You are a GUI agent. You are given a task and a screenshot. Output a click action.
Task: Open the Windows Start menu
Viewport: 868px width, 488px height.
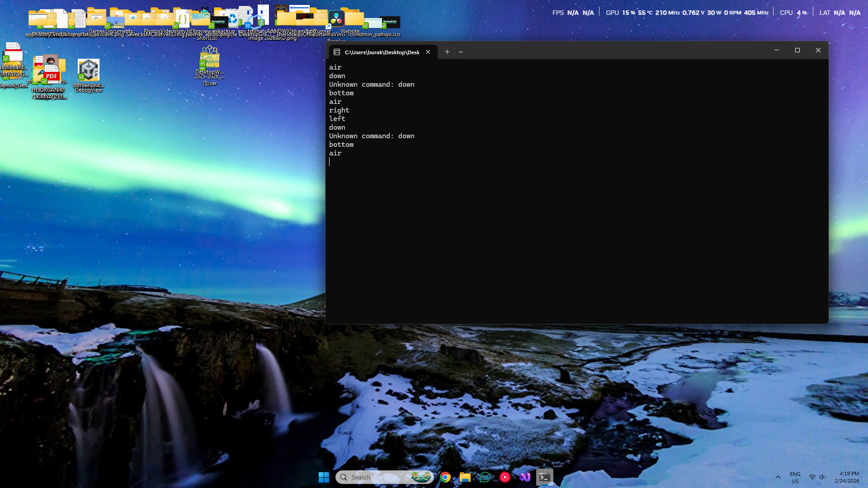click(324, 477)
